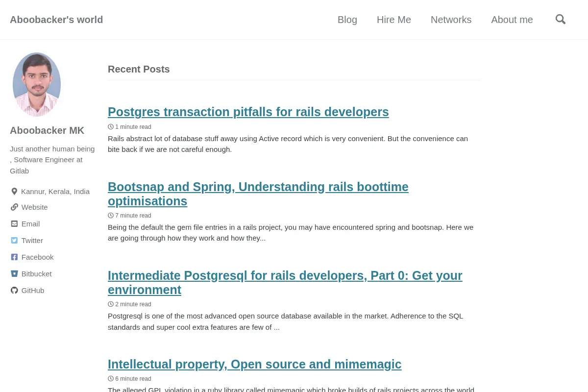Go to Hire Me page
588x392 pixels.
pyautogui.click(x=394, y=20)
